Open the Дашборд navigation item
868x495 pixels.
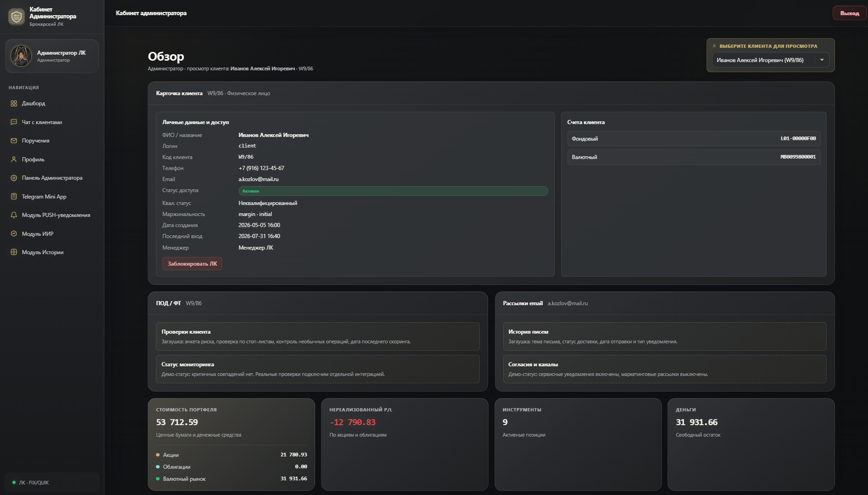point(52,103)
